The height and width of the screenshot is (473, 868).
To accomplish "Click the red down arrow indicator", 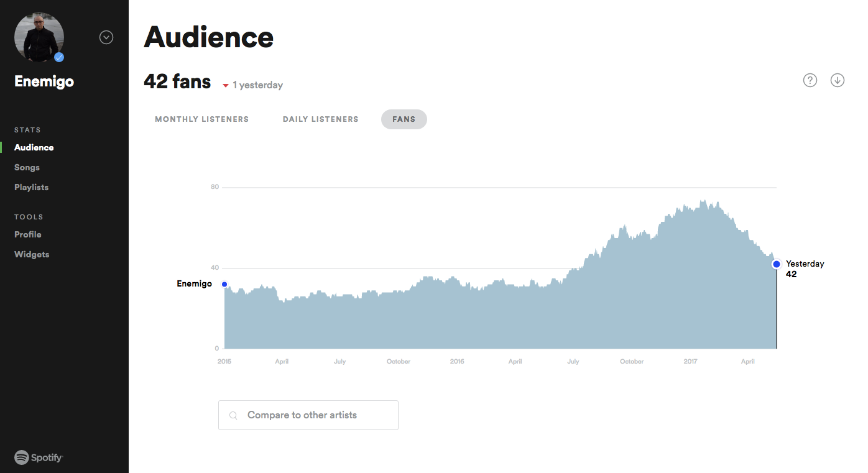I will click(226, 86).
